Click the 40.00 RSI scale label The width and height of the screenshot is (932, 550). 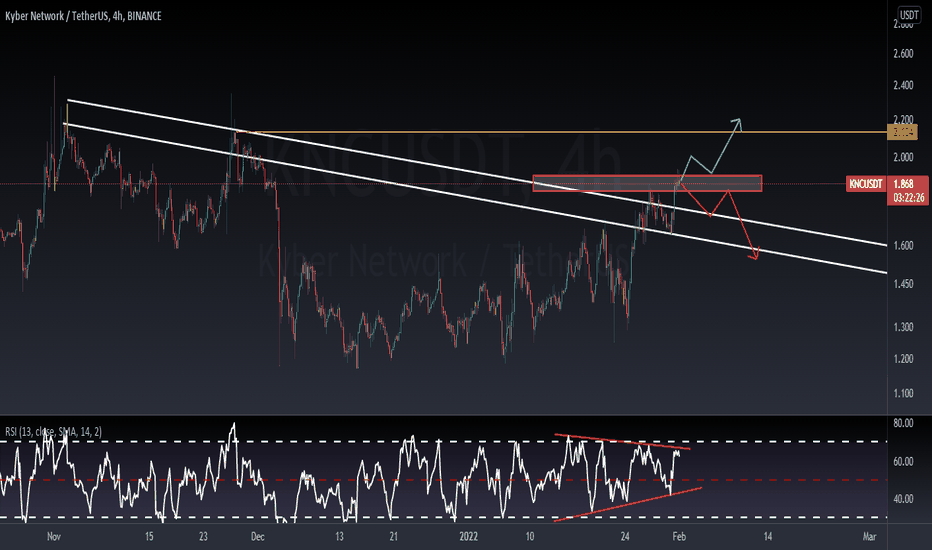[903, 499]
